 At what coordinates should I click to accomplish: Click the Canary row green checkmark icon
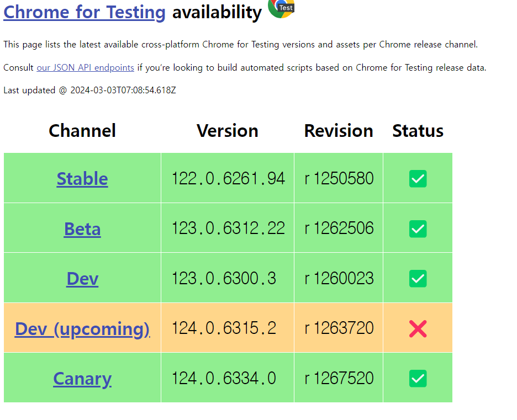pyautogui.click(x=418, y=379)
